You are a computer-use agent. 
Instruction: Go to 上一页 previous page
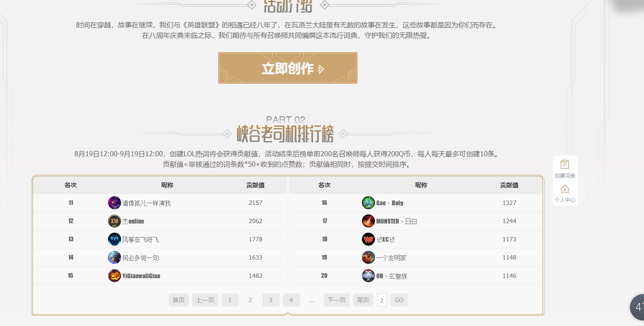205,300
